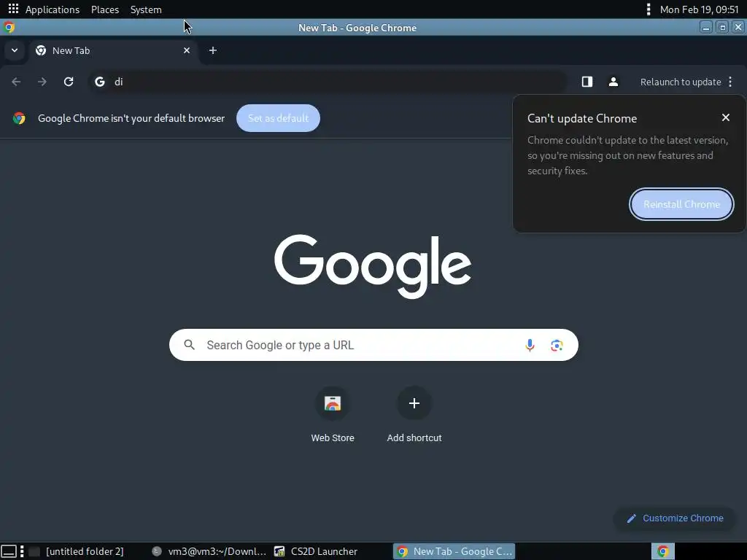Viewport: 747px width, 560px height.
Task: Open Chrome three-dot menu
Action: click(730, 82)
